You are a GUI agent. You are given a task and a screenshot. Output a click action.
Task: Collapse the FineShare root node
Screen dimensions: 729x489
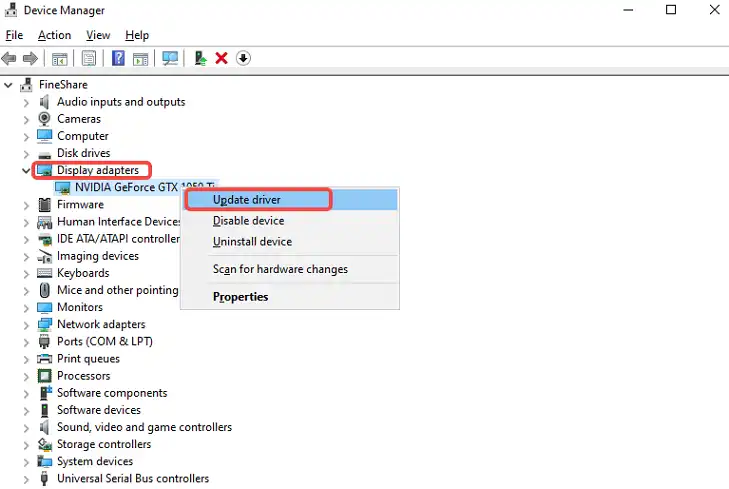tap(8, 85)
